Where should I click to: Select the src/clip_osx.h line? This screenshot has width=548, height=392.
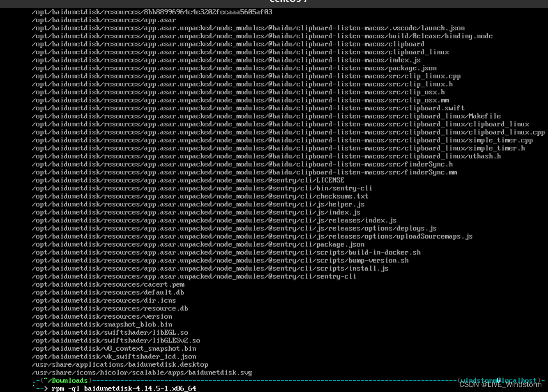[x=238, y=92]
